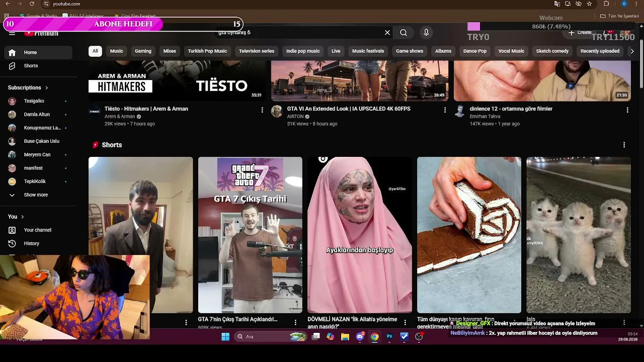Open the Tüm Yer İşaretleri bookmarks folder
644x362 pixels.
click(x=619, y=16)
